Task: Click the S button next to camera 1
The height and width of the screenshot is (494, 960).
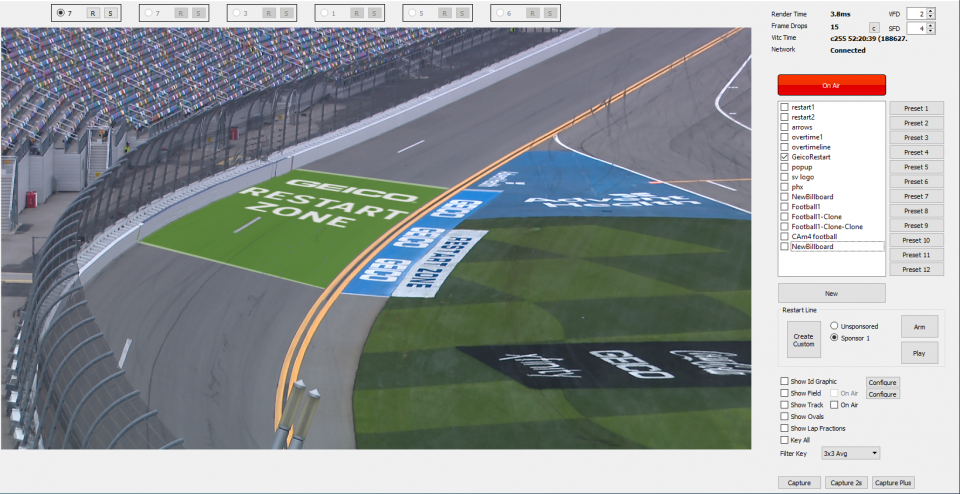Action: tap(374, 13)
